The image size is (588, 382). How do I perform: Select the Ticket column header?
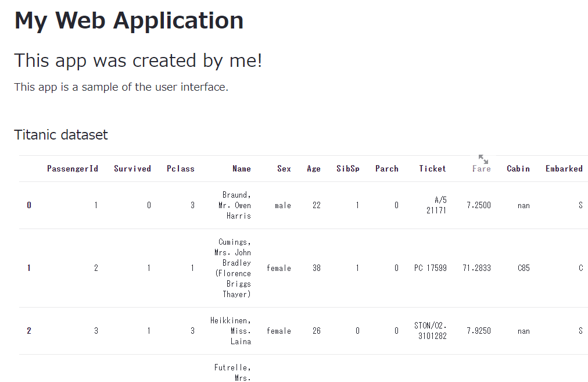(433, 169)
